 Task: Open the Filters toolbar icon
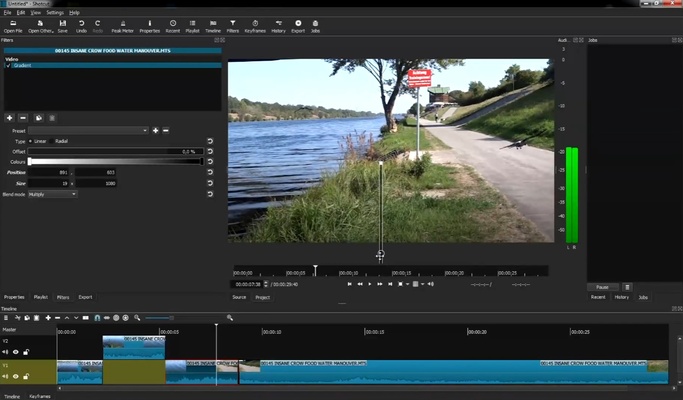click(233, 26)
